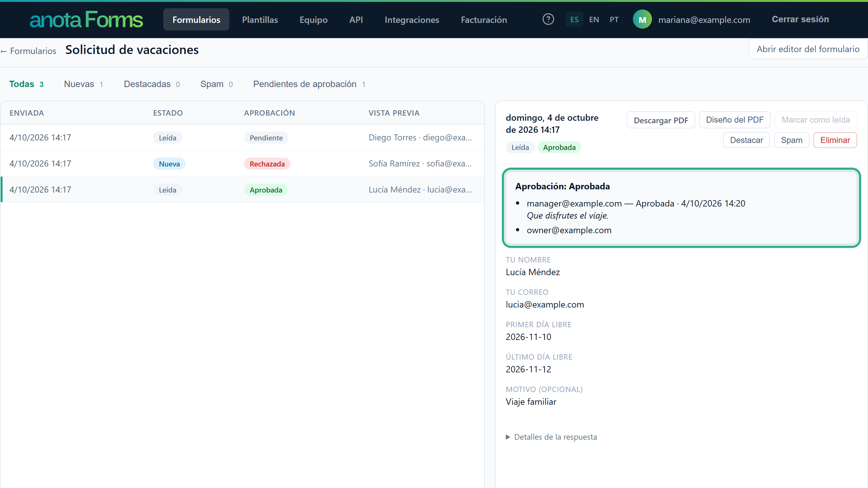This screenshot has height=488, width=868.
Task: Click the red Eliminar button
Action: pyautogui.click(x=835, y=140)
